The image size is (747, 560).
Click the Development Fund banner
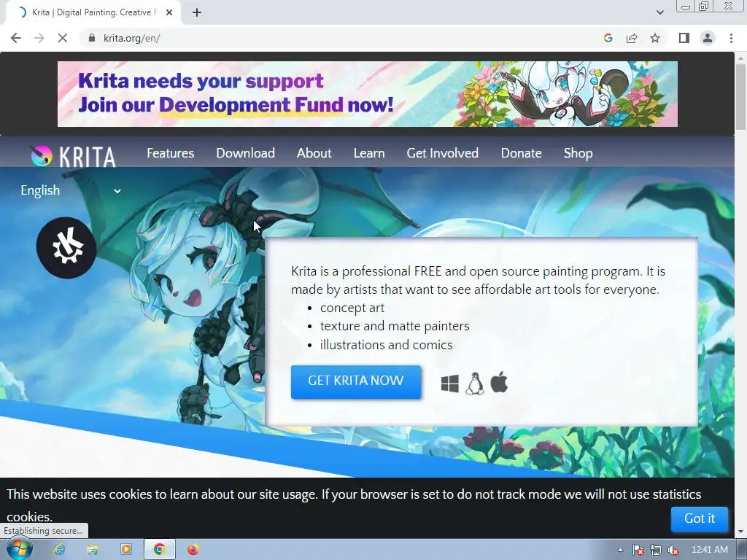pyautogui.click(x=368, y=94)
